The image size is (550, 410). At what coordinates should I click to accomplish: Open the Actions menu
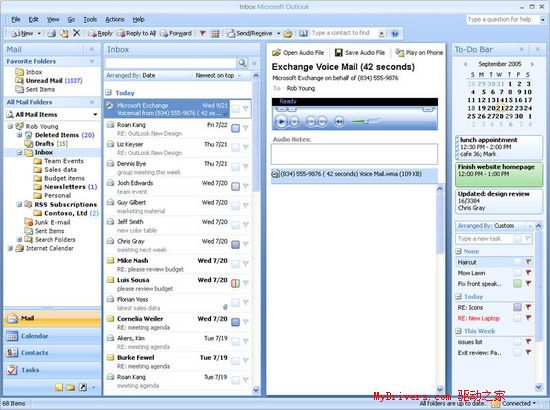click(115, 20)
